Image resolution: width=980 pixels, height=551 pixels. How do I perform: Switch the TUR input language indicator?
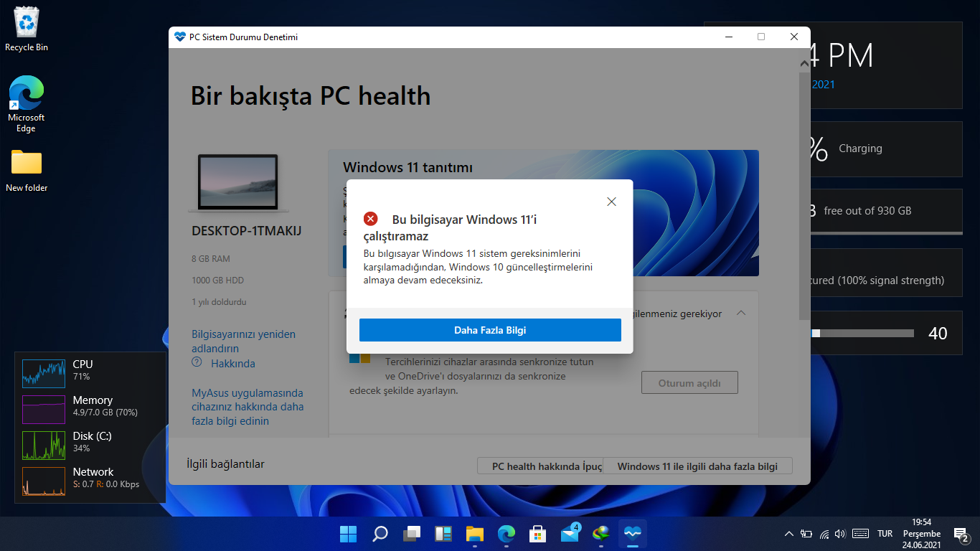[885, 534]
